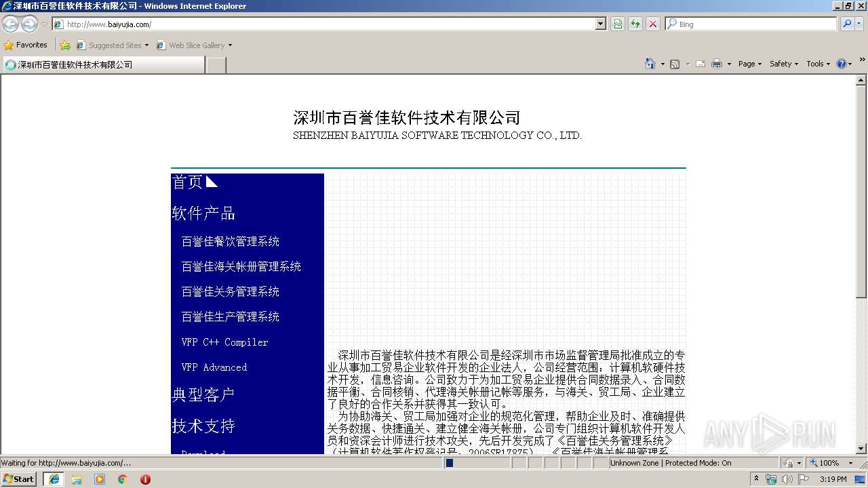Select the 深圳市百誉佳软件技术有限公司 browser tab
The width and height of the screenshot is (868, 488).
coord(103,64)
